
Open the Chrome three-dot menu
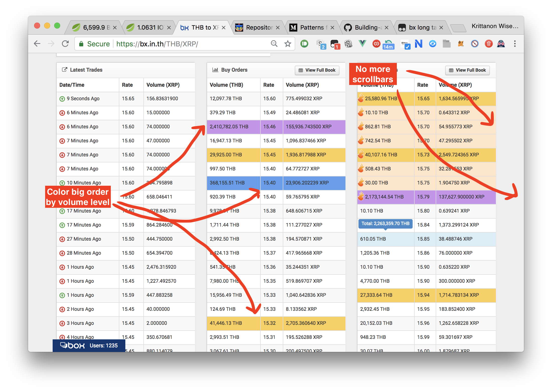515,44
